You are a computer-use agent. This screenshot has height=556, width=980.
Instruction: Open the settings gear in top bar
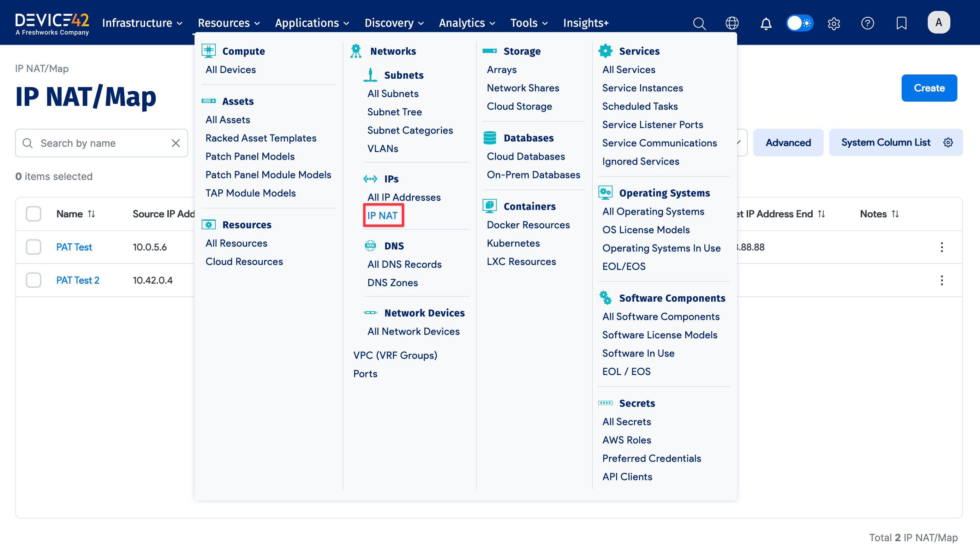coord(833,23)
